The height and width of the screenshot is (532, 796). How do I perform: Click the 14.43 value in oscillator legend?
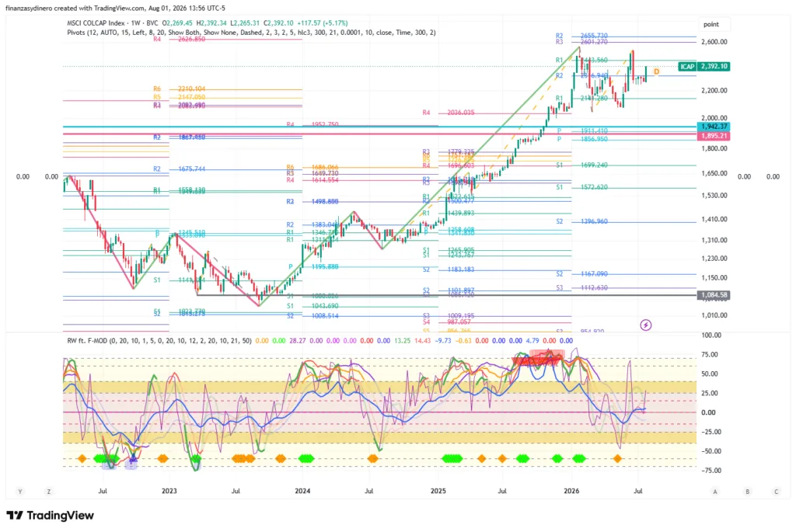[423, 341]
